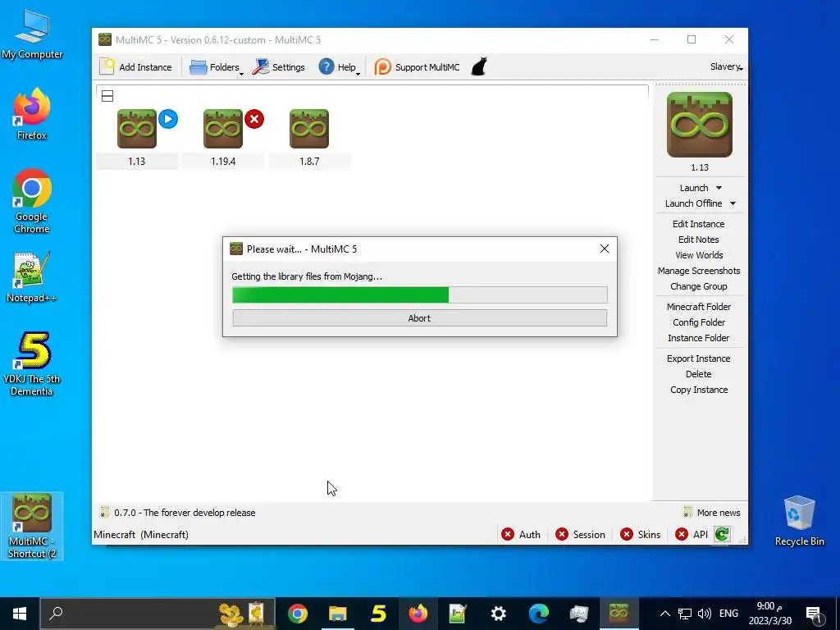
Task: Click the Launch button in sidebar
Action: pyautogui.click(x=694, y=188)
